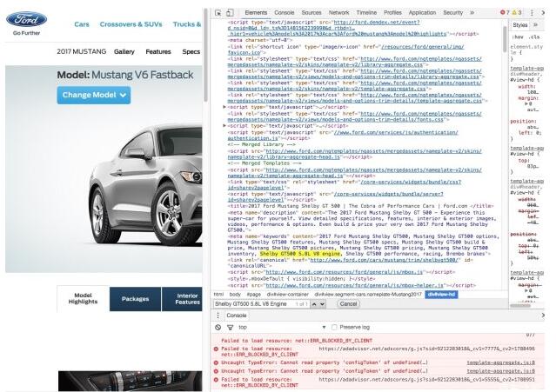This screenshot has width=556, height=392.
Task: Open template-aggregate.js source link in first TypeError
Action: (500, 362)
